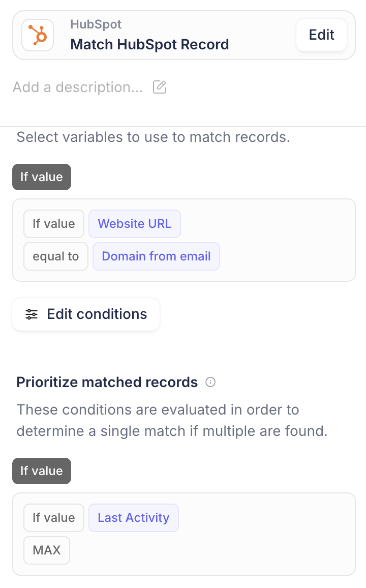Click If value chip before Website URL
Screen dimensions: 366x588
54,223
